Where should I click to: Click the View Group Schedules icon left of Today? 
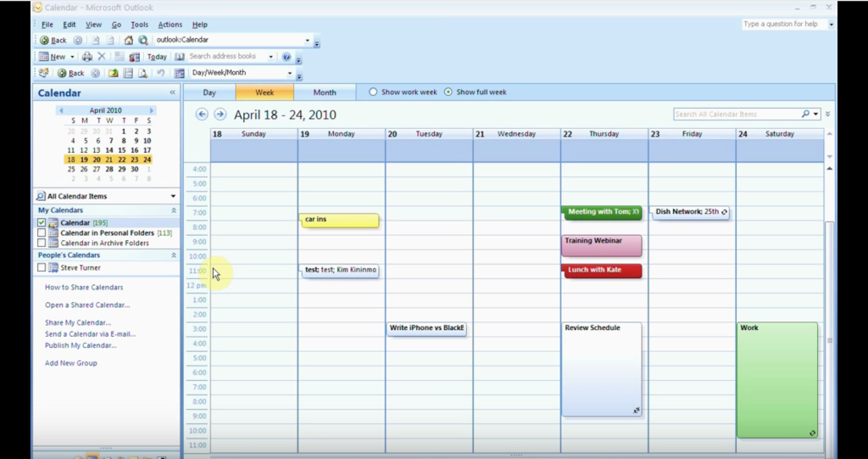[134, 57]
